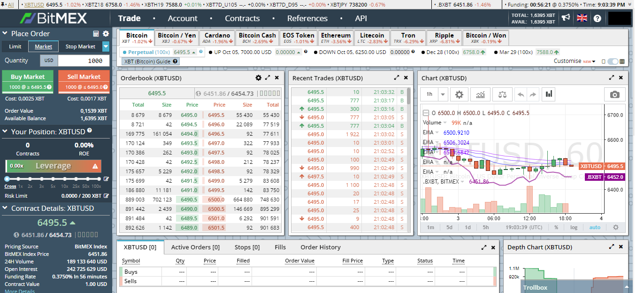Maximize the Orderbook panel
The height and width of the screenshot is (293, 644).
[268, 78]
